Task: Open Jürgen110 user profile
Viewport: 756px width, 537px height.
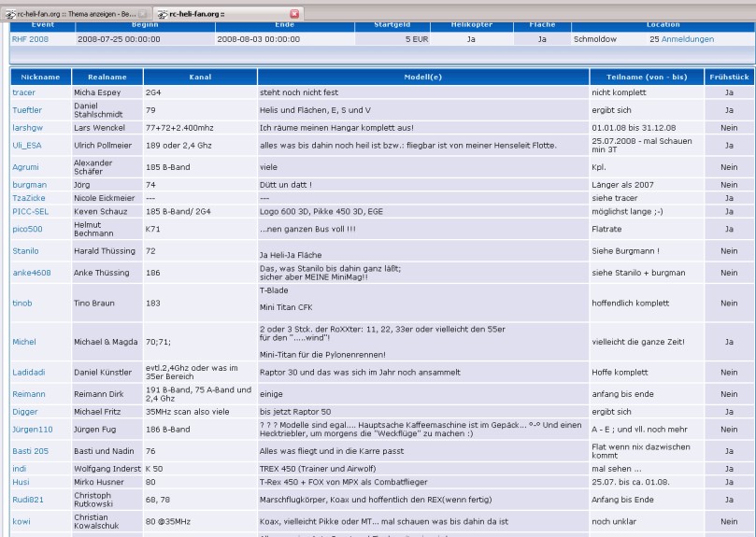Action: tap(33, 429)
